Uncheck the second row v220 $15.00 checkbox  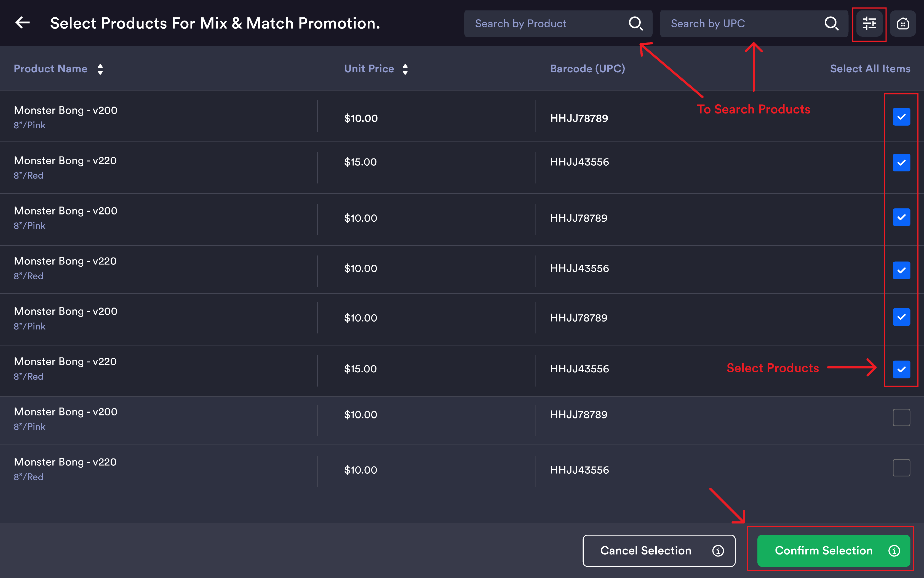901,163
